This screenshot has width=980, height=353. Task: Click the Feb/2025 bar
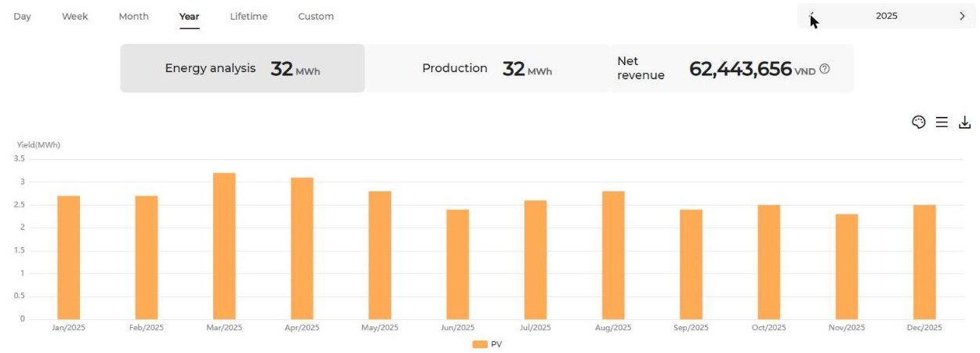coord(147,257)
